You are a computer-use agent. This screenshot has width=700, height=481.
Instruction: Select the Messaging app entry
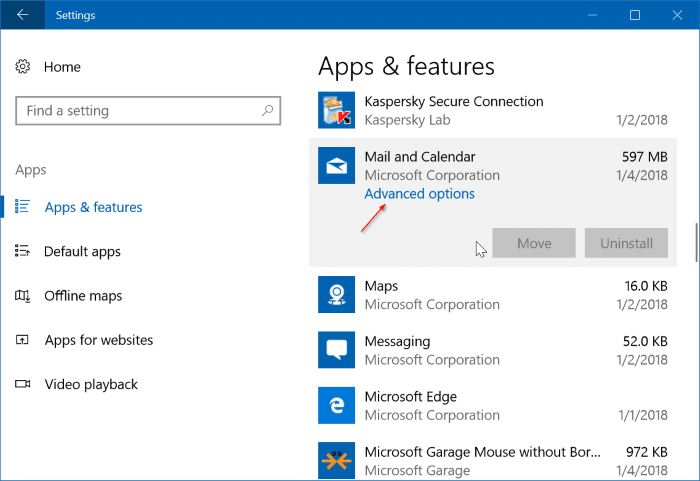493,350
